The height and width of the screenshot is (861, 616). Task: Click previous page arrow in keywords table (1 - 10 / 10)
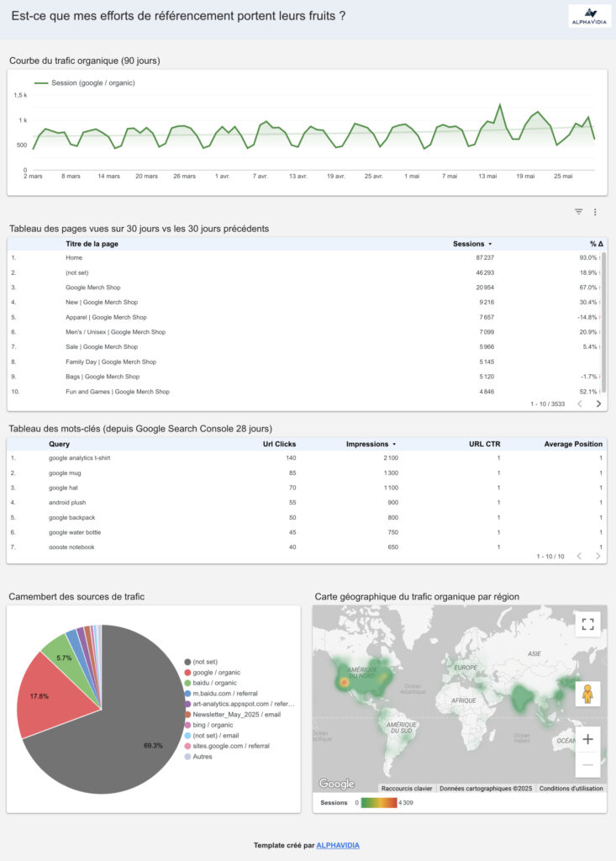[579, 557]
